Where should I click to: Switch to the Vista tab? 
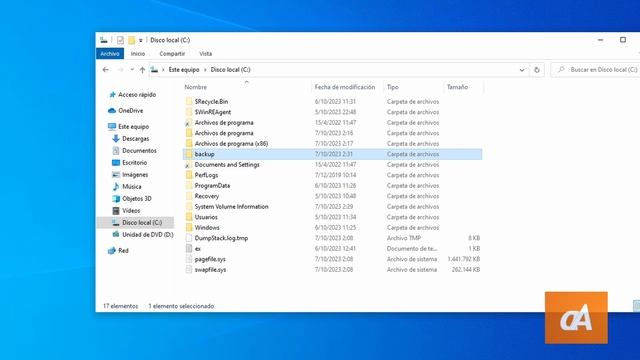[x=206, y=53]
